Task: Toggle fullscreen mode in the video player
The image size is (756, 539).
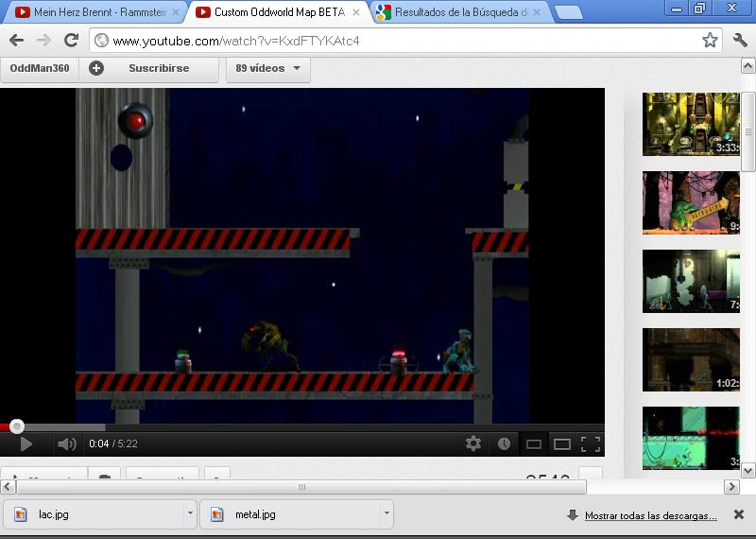Action: [591, 443]
